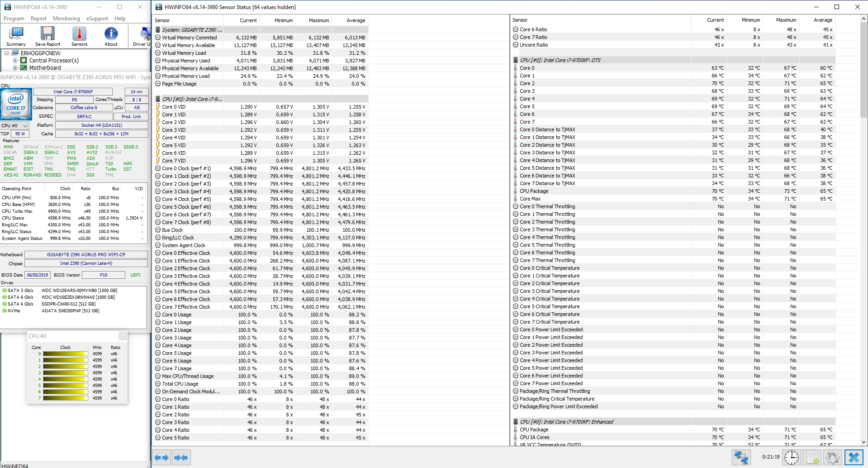Image resolution: width=868 pixels, height=468 pixels.
Task: Click the Intel Z390 (Cannon Lake-H) chipset field
Action: 86,263
